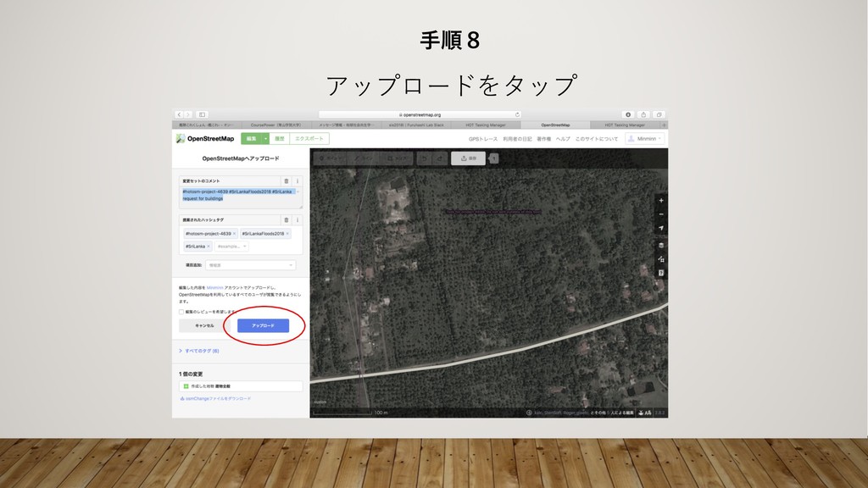
Task: Add a new tab with the plus button
Action: (665, 125)
